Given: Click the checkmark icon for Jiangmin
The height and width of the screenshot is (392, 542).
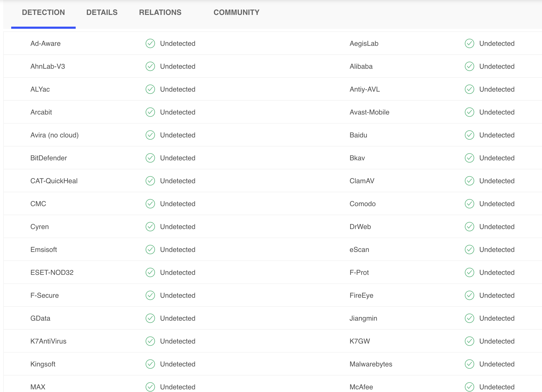Looking at the screenshot, I should click(x=470, y=318).
